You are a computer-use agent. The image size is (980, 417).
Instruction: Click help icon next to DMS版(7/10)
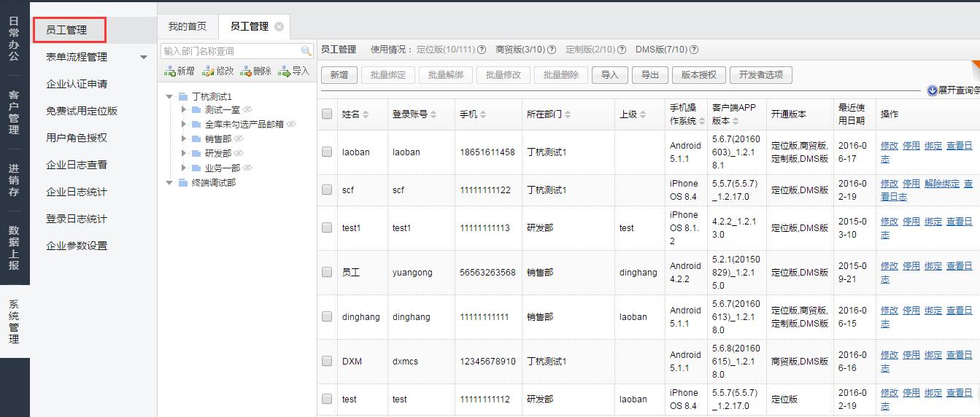point(694,50)
